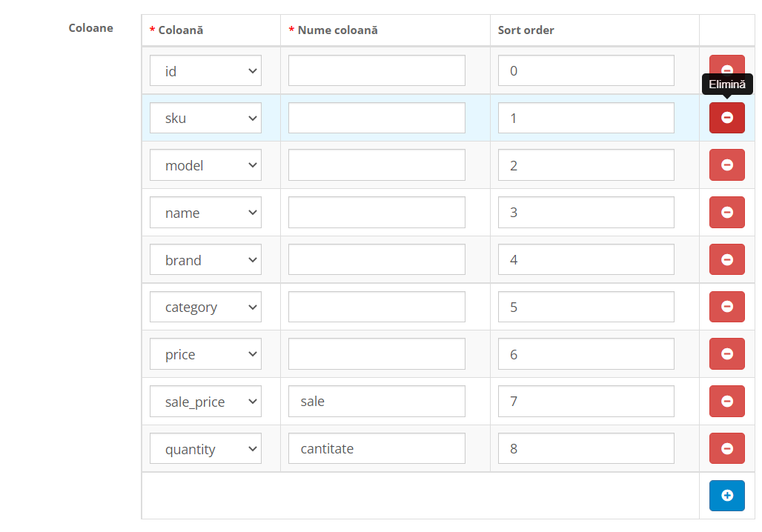Image resolution: width=762 pixels, height=532 pixels.
Task: Delete the quantity column row
Action: [726, 449]
